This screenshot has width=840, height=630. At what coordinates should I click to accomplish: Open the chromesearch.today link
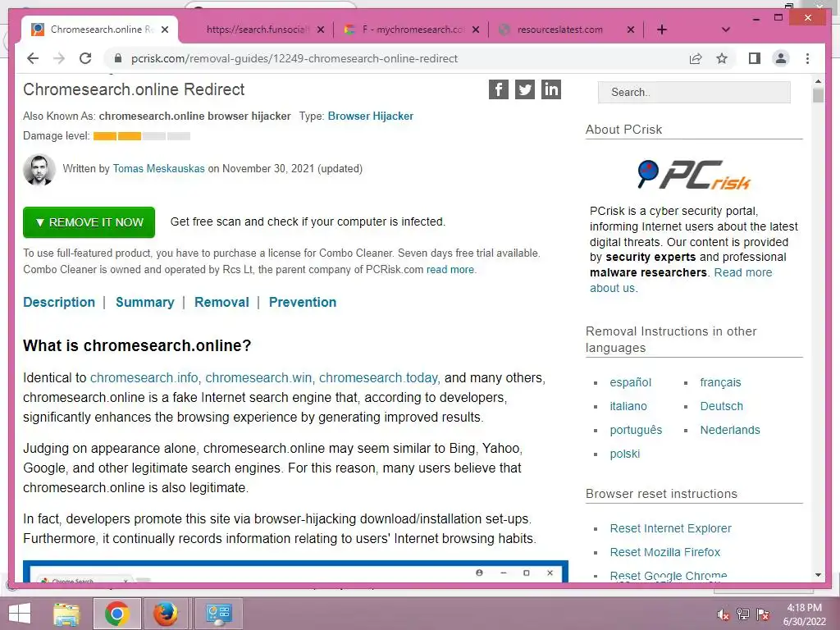pos(379,377)
